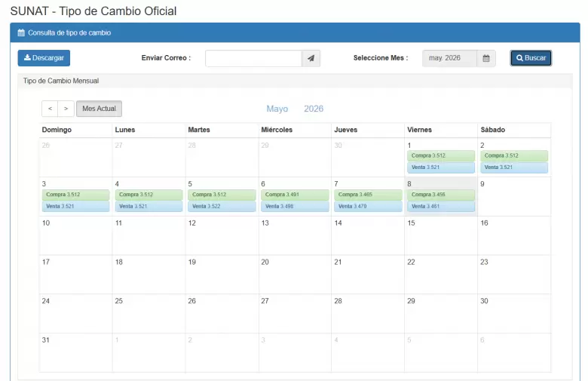The width and height of the screenshot is (588, 381).
Task: Select Compra 3.512 on day 5
Action: click(x=222, y=195)
